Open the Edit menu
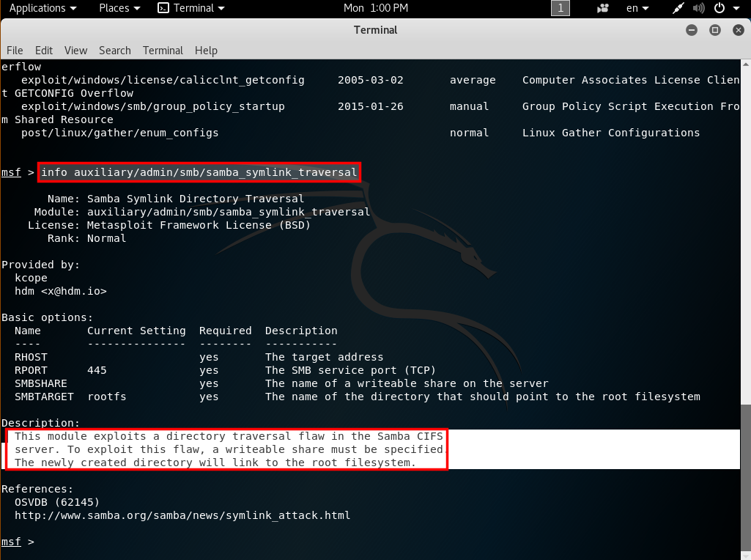The height and width of the screenshot is (560, 751). point(44,50)
